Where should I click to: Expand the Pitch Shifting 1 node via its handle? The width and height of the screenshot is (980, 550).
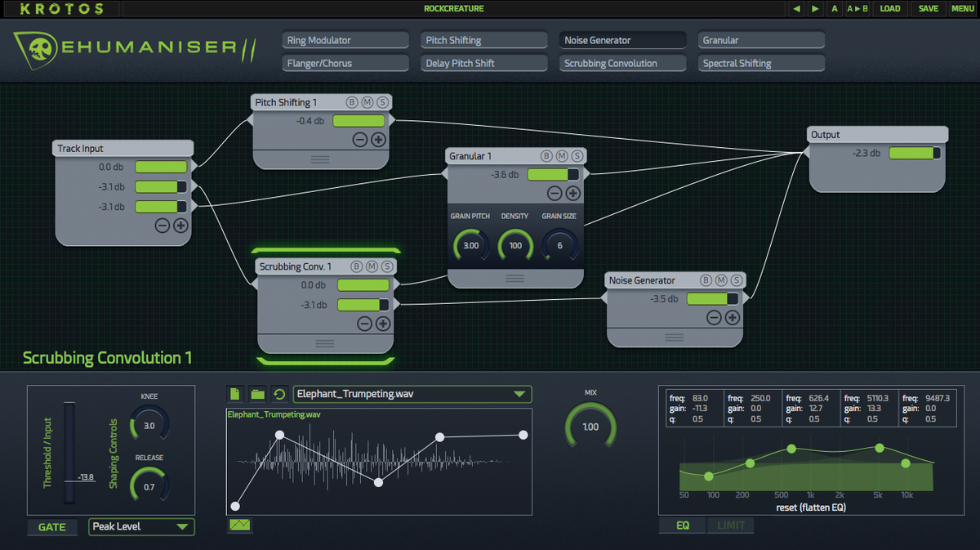tap(319, 159)
